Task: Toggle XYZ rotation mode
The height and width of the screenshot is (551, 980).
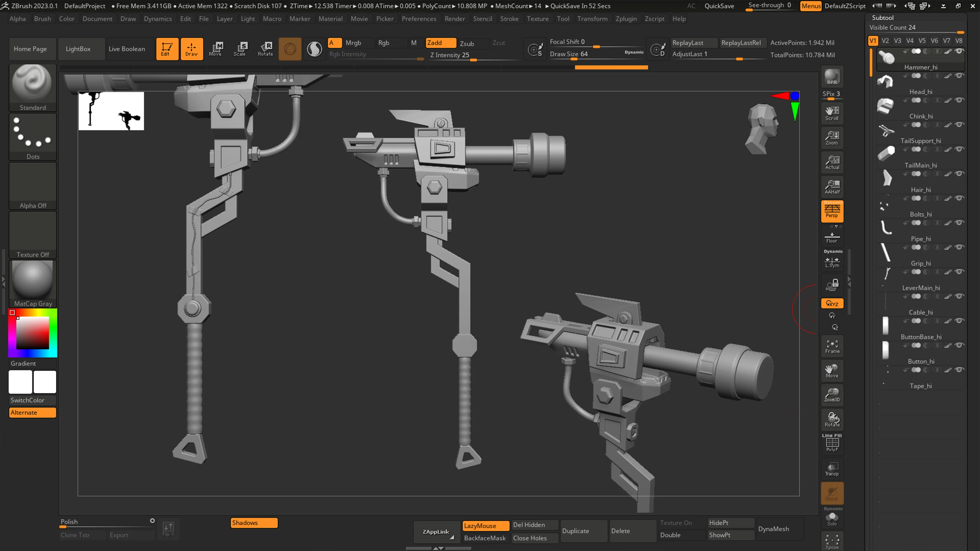Action: [x=832, y=303]
